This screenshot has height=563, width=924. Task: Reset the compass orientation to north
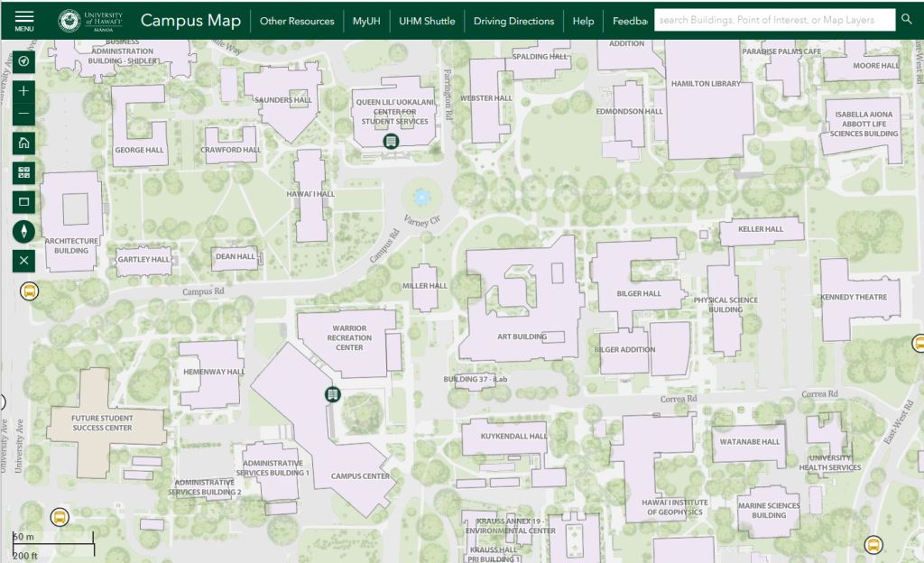click(24, 231)
